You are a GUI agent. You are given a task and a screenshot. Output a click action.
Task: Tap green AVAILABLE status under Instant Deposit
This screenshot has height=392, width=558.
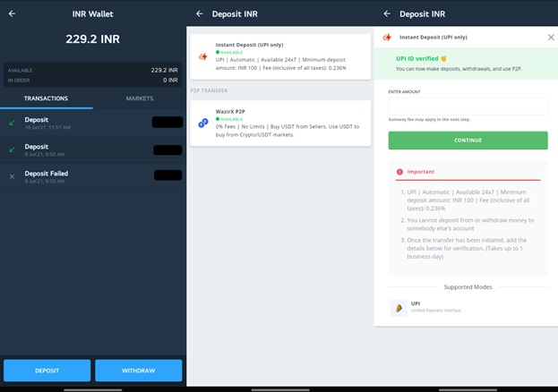(x=229, y=52)
